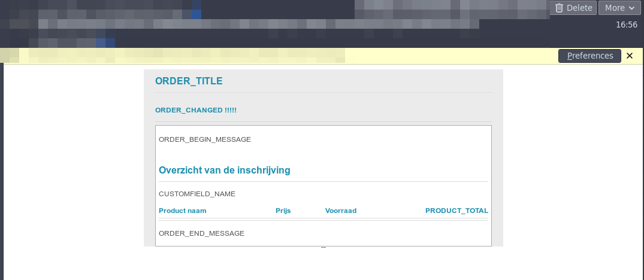Click the ORDER_BEGIN_MESSAGE text
The width and height of the screenshot is (644, 280).
pyautogui.click(x=204, y=139)
